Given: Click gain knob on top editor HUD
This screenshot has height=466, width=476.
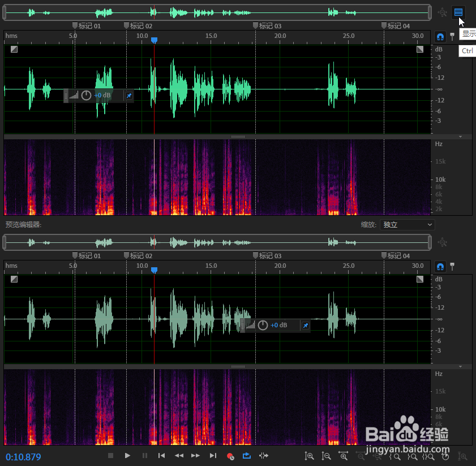Looking at the screenshot, I should 86,95.
